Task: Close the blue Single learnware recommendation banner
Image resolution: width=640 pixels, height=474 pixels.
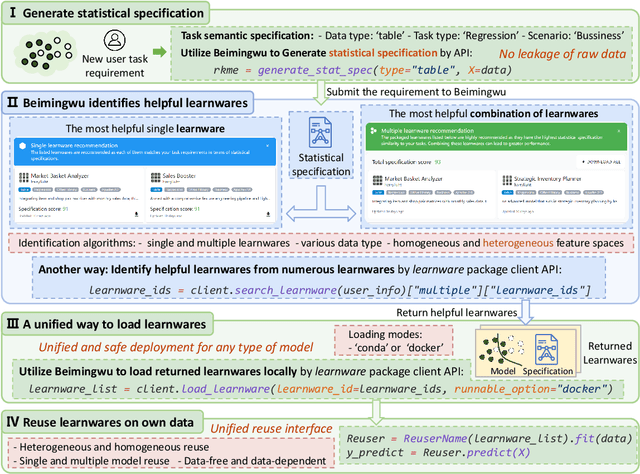Action: click(x=268, y=145)
